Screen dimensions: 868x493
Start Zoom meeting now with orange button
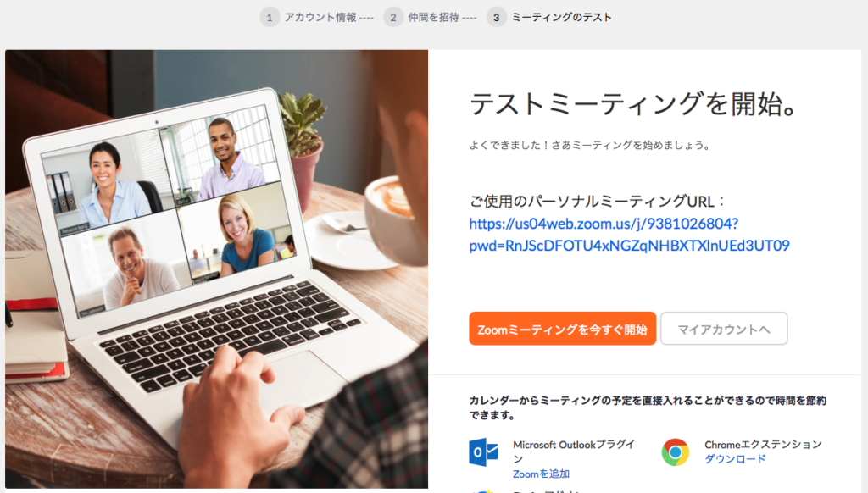click(563, 329)
